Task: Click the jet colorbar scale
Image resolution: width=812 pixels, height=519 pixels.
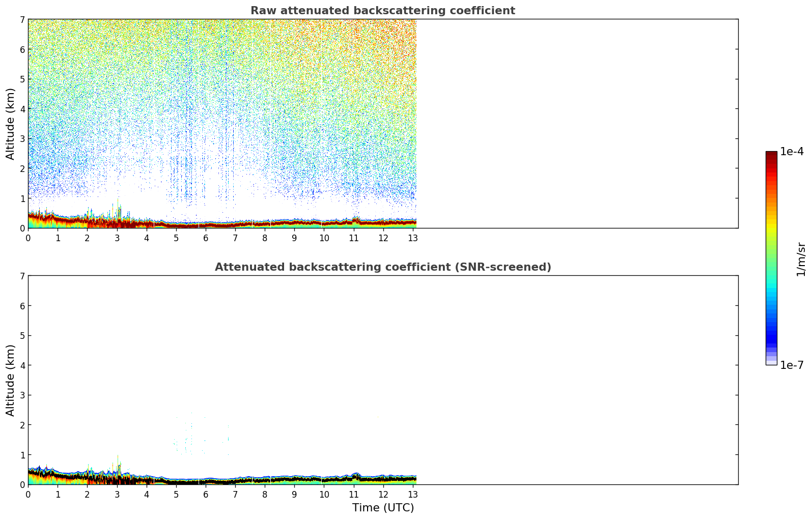Action: pos(771,258)
